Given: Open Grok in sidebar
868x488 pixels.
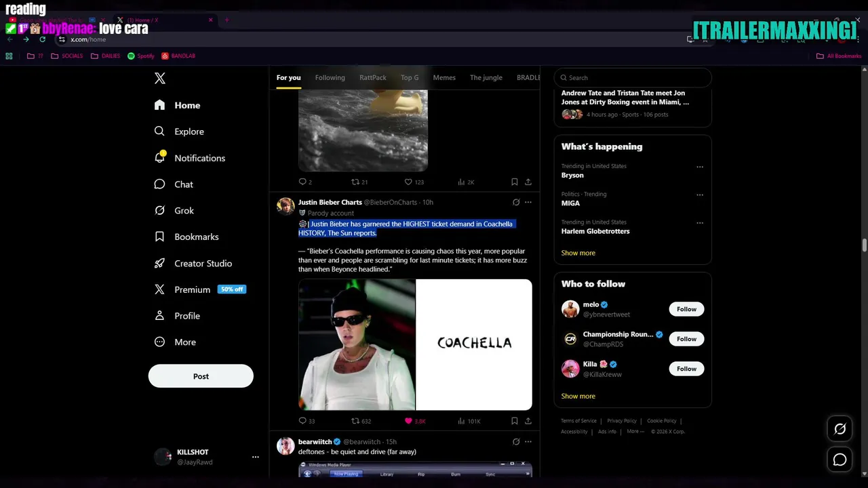Looking at the screenshot, I should tap(174, 211).
